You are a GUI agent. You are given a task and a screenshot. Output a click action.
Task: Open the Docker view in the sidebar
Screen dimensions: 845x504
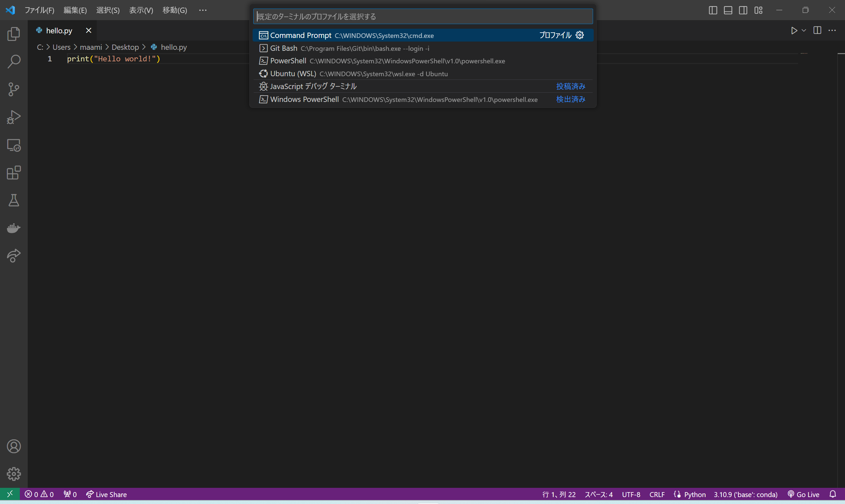point(14,228)
